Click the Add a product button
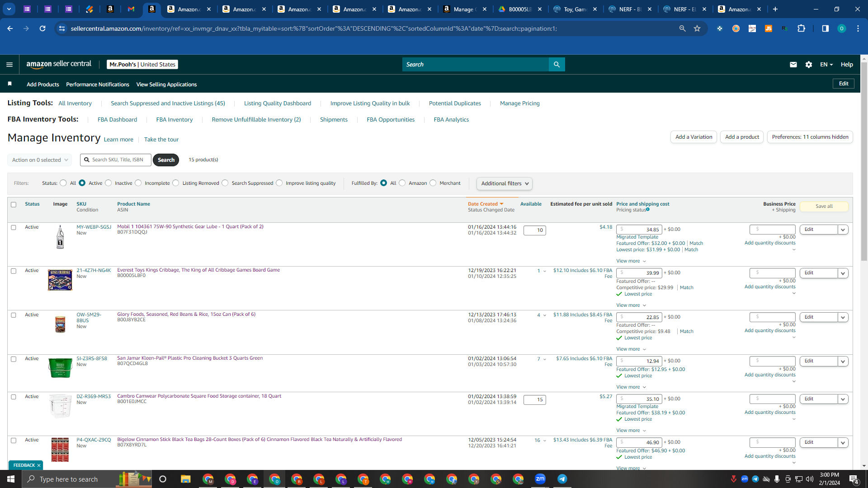868x488 pixels. point(742,137)
